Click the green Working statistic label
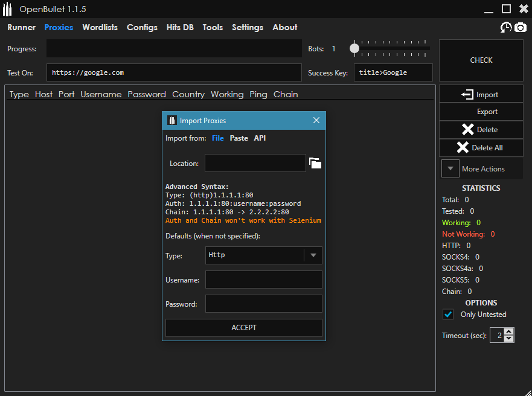 456,222
